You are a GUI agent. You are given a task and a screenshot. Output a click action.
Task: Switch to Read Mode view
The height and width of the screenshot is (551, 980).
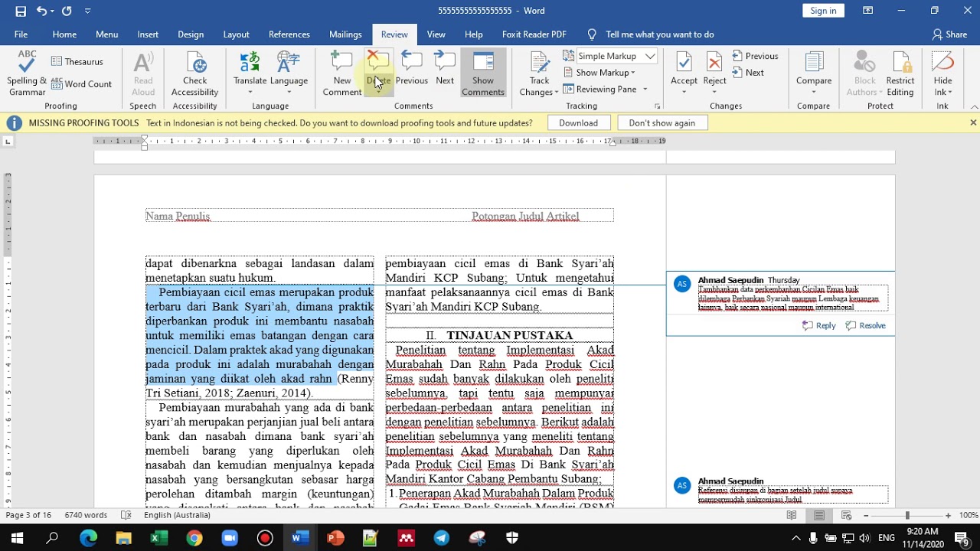pos(792,516)
